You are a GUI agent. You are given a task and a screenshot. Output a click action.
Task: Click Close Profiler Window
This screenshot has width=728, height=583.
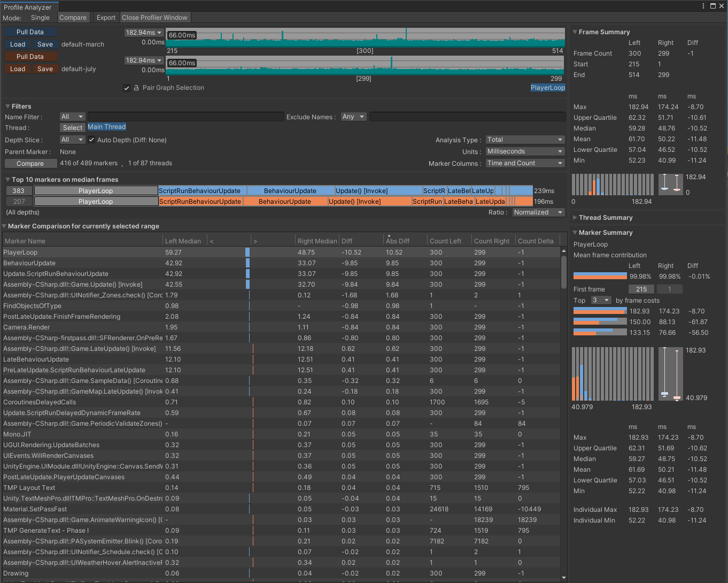pos(154,18)
